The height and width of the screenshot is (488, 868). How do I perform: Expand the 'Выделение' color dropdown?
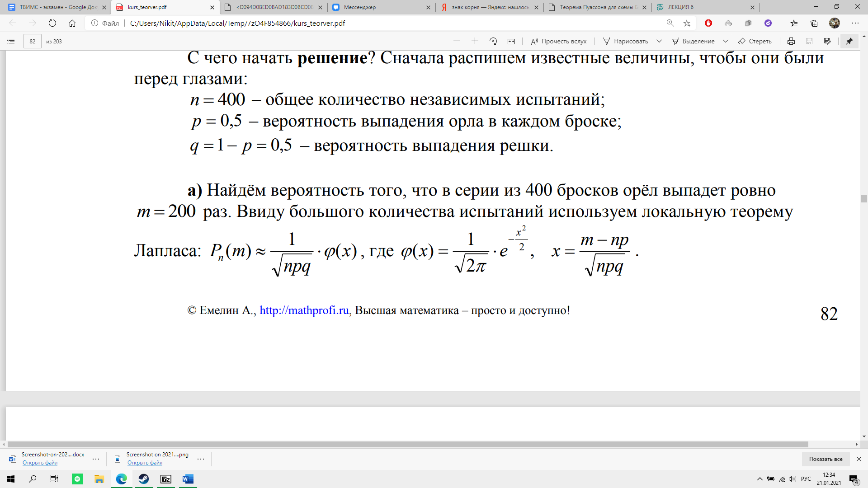(x=726, y=41)
